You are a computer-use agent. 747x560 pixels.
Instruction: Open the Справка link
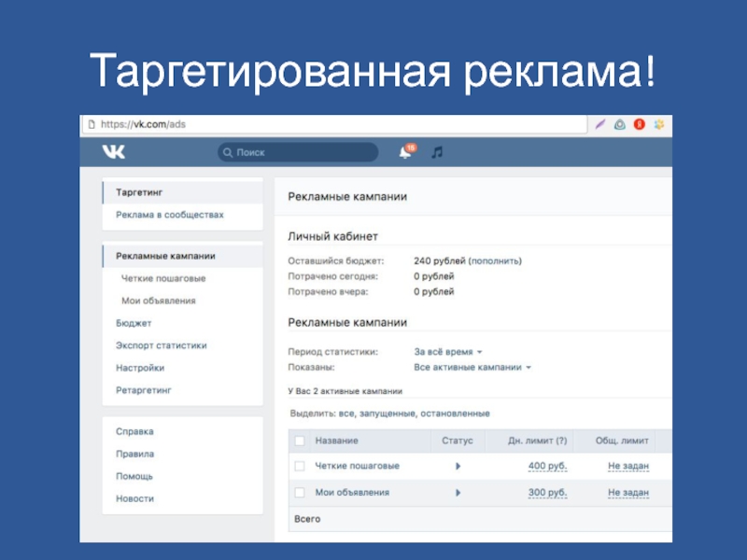[x=134, y=431]
